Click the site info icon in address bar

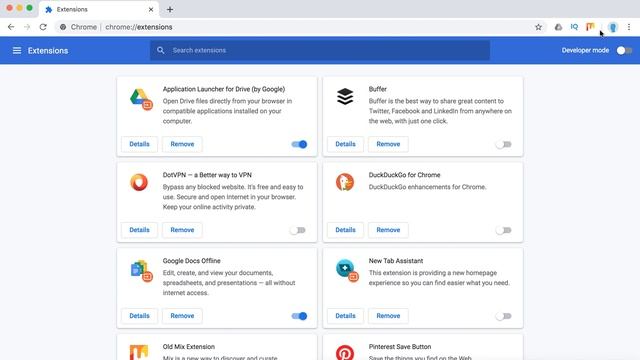(63, 27)
